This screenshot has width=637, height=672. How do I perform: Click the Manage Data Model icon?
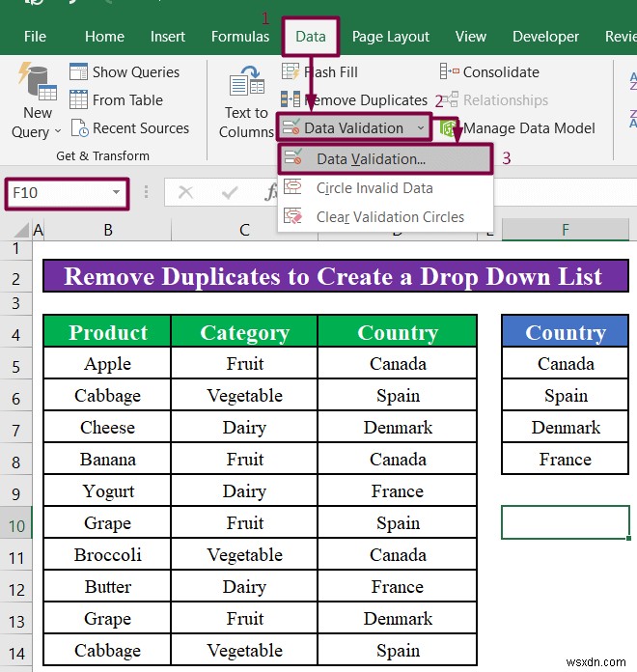(448, 128)
